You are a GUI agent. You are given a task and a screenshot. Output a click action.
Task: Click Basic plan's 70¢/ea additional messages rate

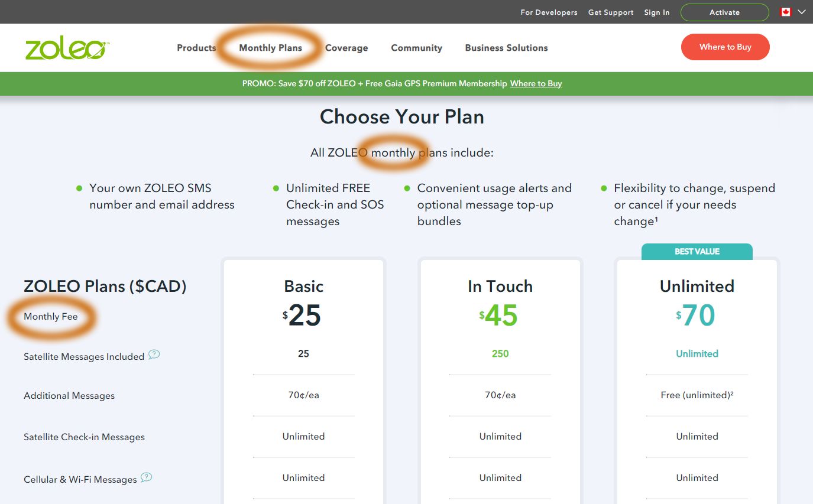303,395
